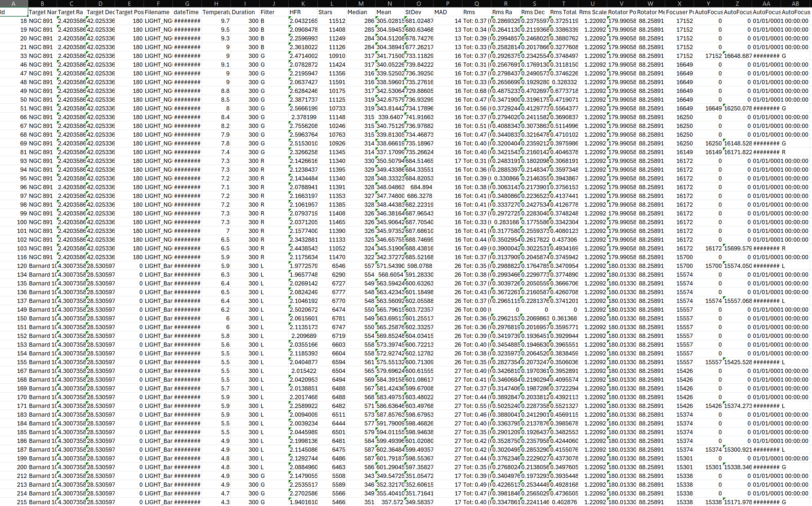Click the 'Rms Dec' header cell
Viewport: 812px width, 506px height.
tap(534, 12)
